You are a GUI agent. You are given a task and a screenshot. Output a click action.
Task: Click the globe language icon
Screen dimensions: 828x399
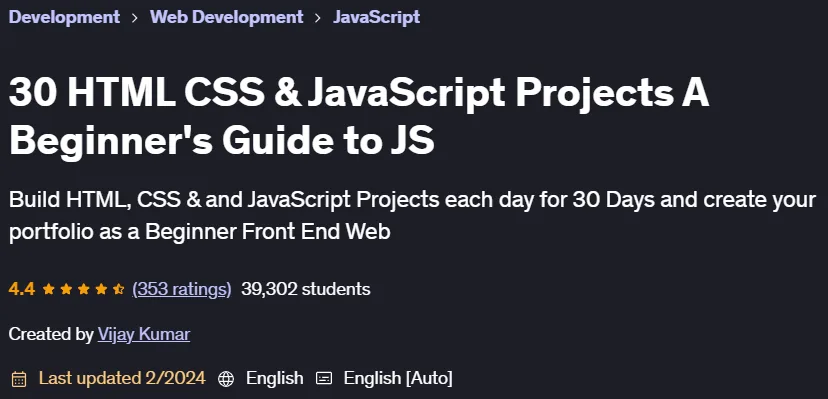coord(226,378)
